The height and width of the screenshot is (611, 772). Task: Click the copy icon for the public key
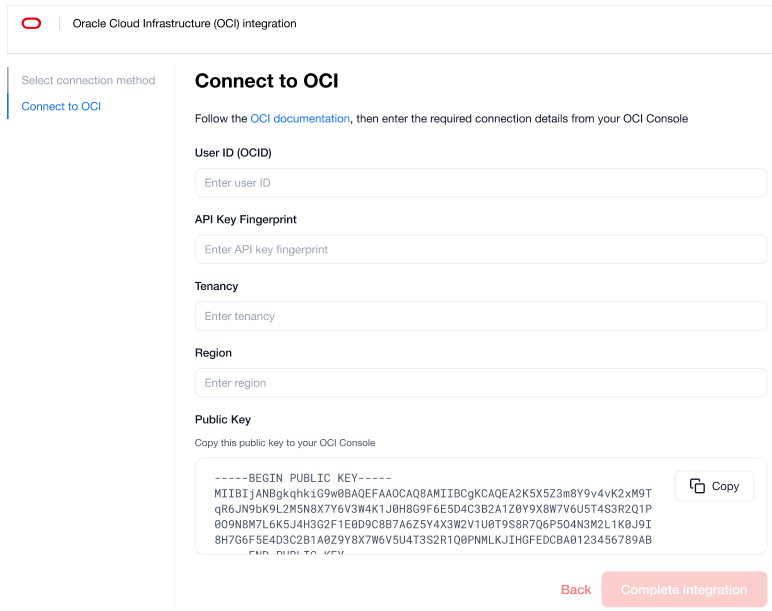[x=698, y=486]
